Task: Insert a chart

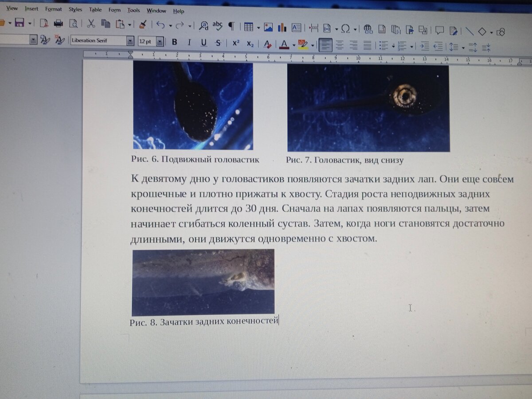Action: (x=282, y=27)
